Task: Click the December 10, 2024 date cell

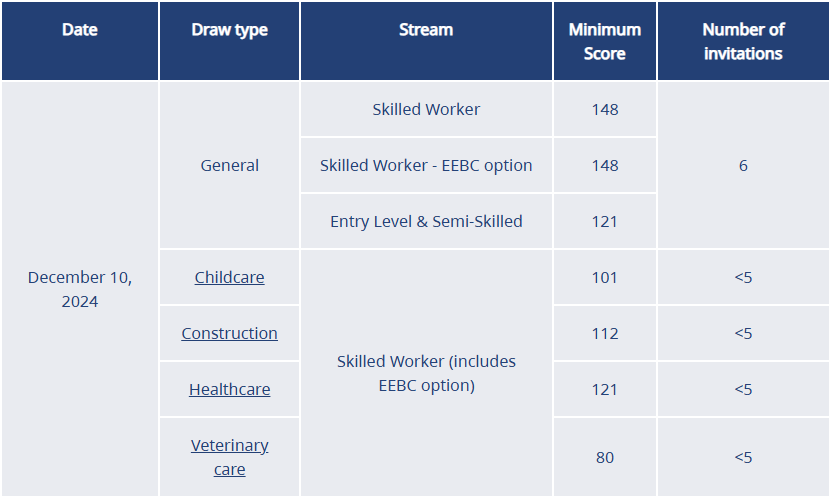Action: [x=79, y=289]
